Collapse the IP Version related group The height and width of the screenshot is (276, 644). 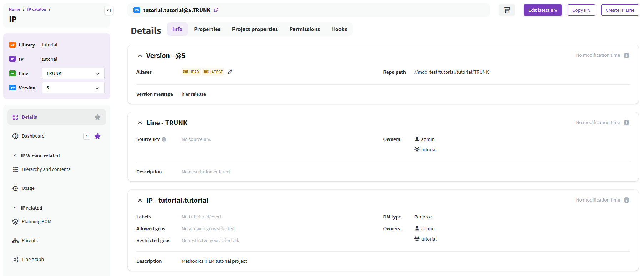click(x=15, y=156)
